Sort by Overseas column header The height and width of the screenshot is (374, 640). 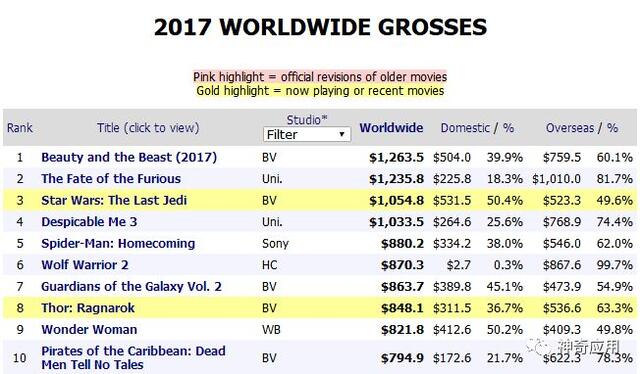point(570,128)
